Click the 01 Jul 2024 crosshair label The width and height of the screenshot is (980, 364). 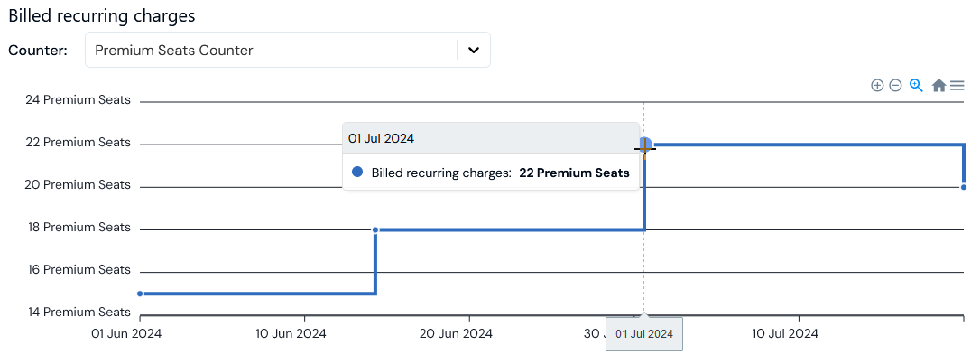click(x=643, y=334)
